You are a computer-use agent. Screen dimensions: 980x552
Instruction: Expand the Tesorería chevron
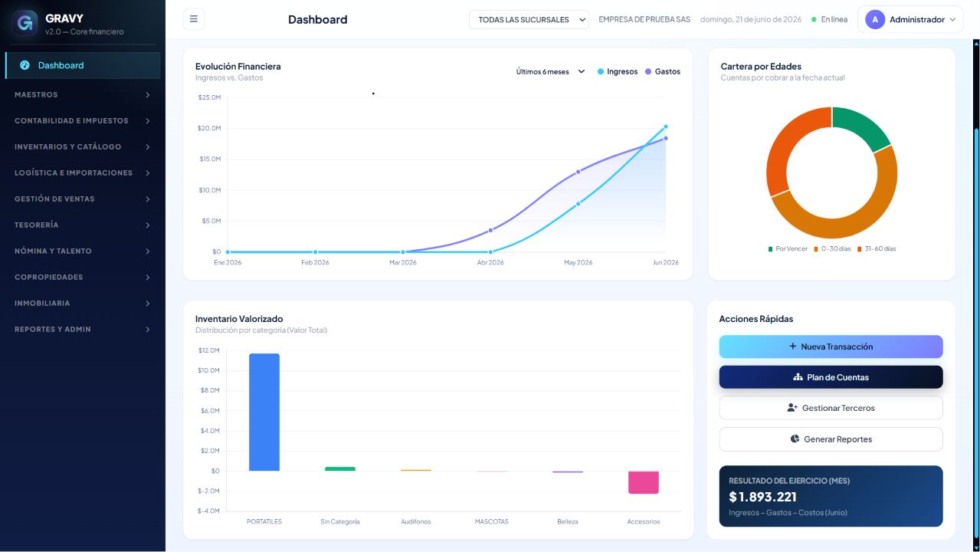tap(148, 225)
